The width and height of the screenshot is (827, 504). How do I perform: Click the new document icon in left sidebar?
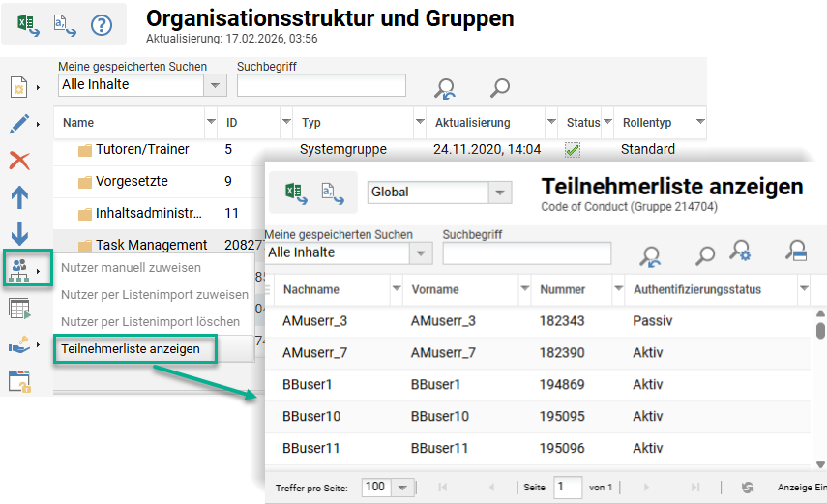tap(19, 86)
